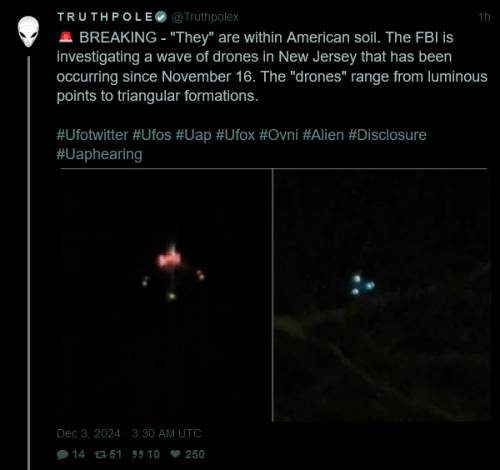Open the #Ufotwitter hashtag
Image resolution: width=500 pixels, height=470 pixels.
click(x=92, y=135)
